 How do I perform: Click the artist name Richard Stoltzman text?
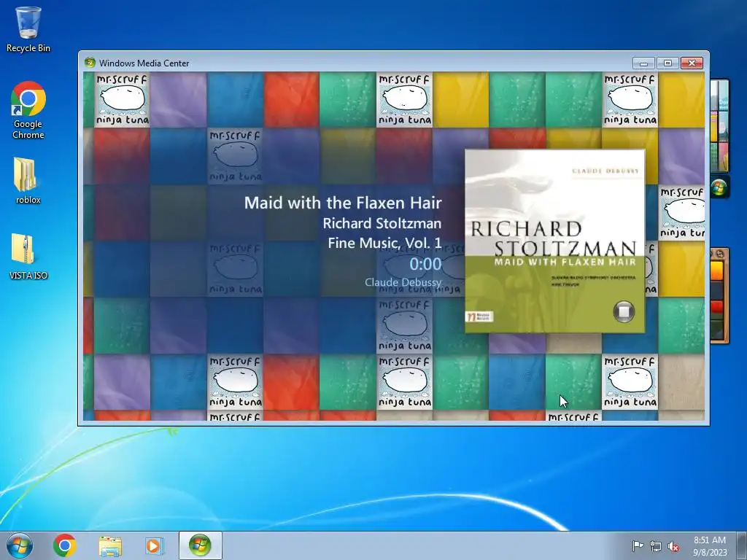click(382, 223)
